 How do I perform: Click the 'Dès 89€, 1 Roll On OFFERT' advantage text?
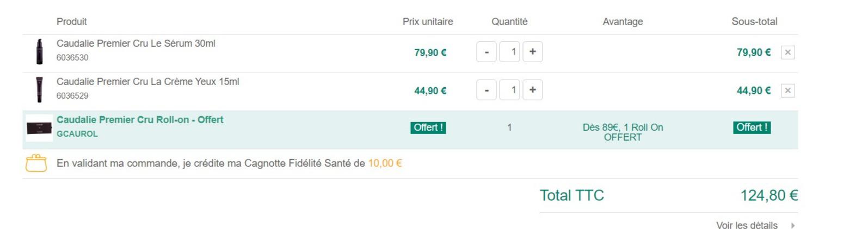pos(623,132)
